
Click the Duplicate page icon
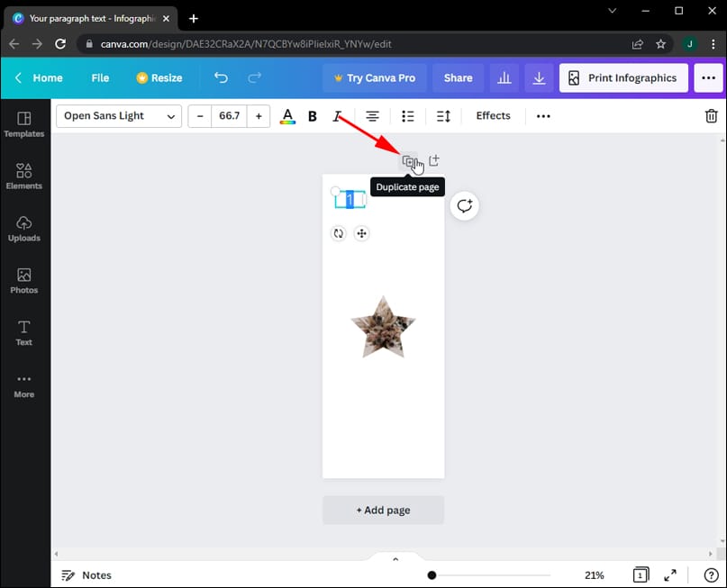click(x=410, y=159)
